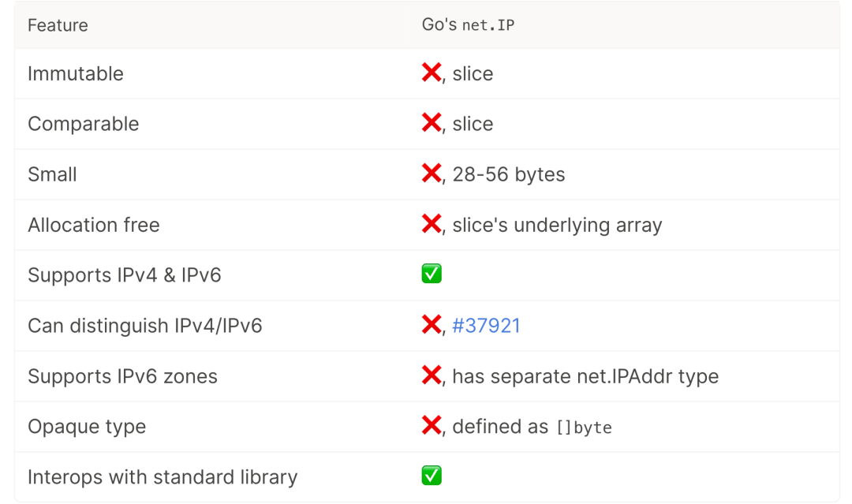
Task: Click green checkmark for Interops with standard library
Action: (x=432, y=476)
